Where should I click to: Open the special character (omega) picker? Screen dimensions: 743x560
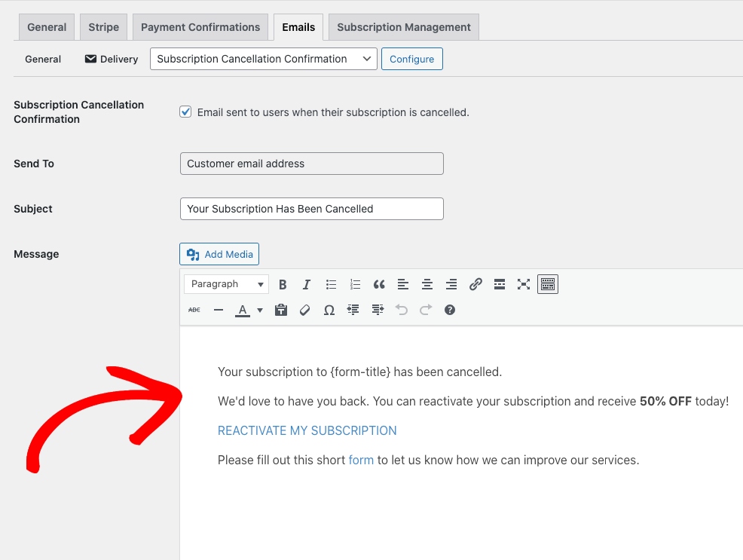pyautogui.click(x=329, y=310)
